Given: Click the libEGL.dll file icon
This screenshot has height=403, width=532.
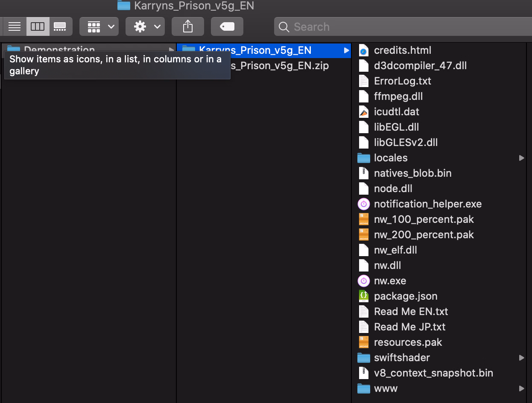Looking at the screenshot, I should [364, 127].
